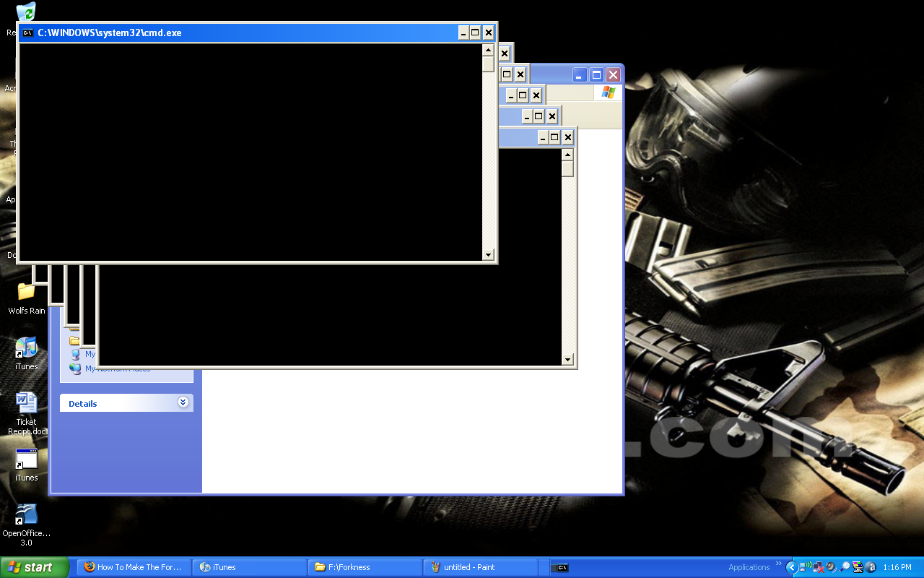The image size is (924, 578).
Task: Click the wireless network tray icon
Action: pos(806,567)
